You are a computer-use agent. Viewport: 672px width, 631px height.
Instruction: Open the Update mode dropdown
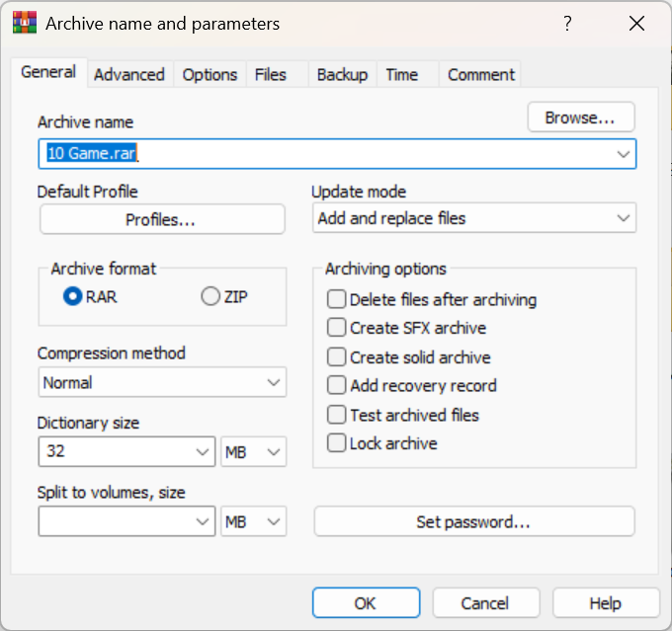[474, 218]
